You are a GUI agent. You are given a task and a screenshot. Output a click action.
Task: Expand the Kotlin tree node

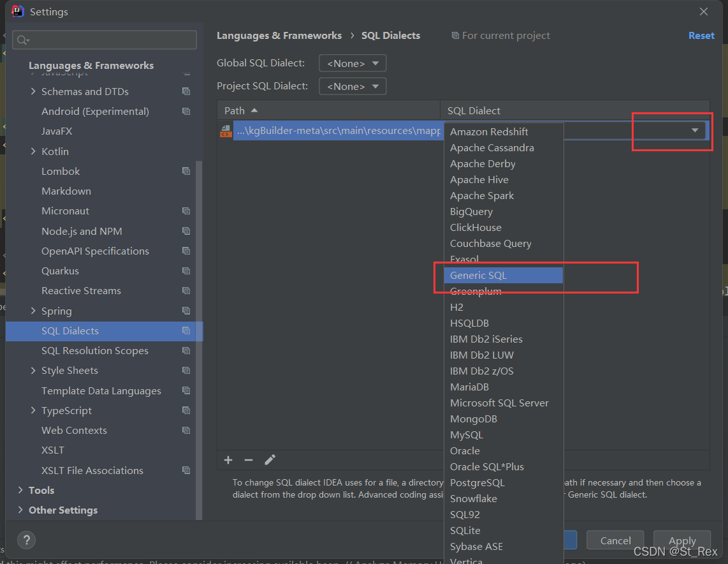[33, 151]
